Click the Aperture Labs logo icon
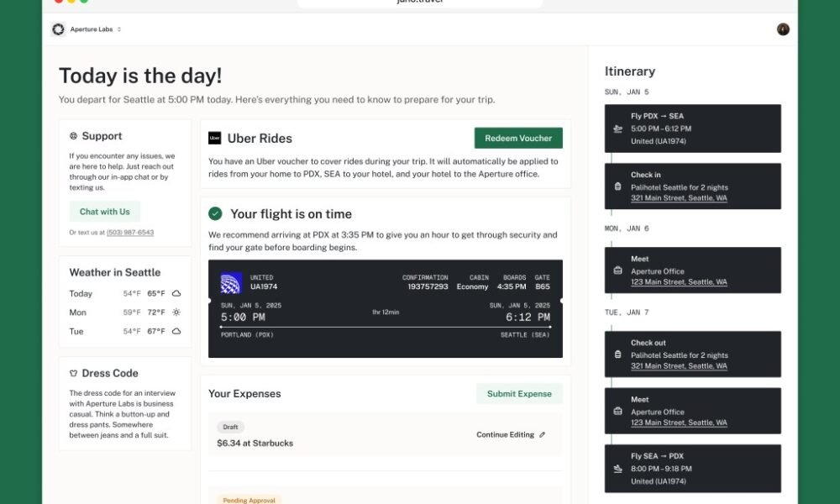 (58, 29)
